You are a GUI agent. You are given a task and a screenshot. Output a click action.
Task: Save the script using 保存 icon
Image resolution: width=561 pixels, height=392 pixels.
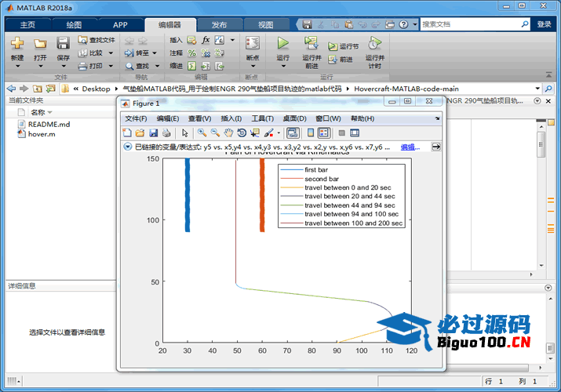point(63,43)
